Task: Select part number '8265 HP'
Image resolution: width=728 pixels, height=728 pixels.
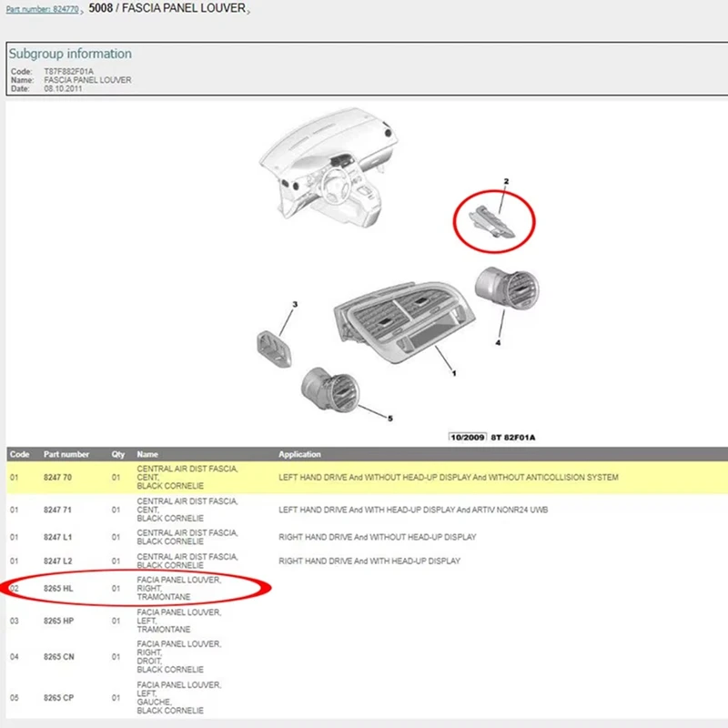Action: coord(58,621)
